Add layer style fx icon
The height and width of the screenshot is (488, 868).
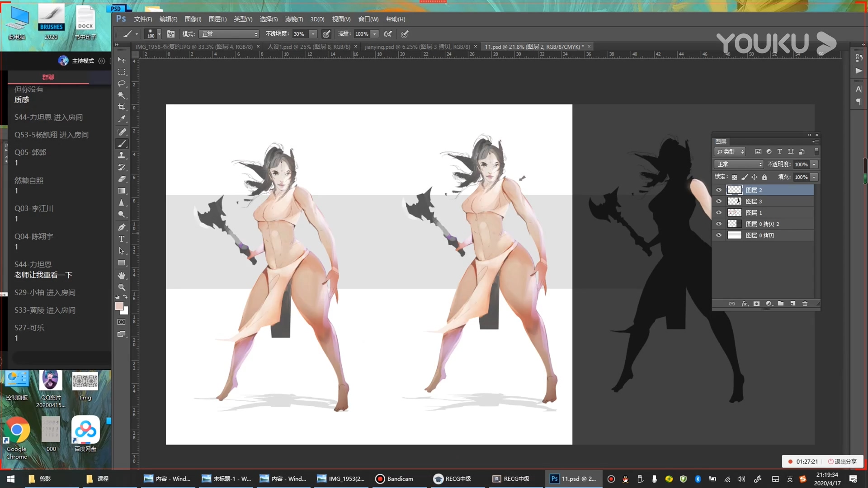745,304
